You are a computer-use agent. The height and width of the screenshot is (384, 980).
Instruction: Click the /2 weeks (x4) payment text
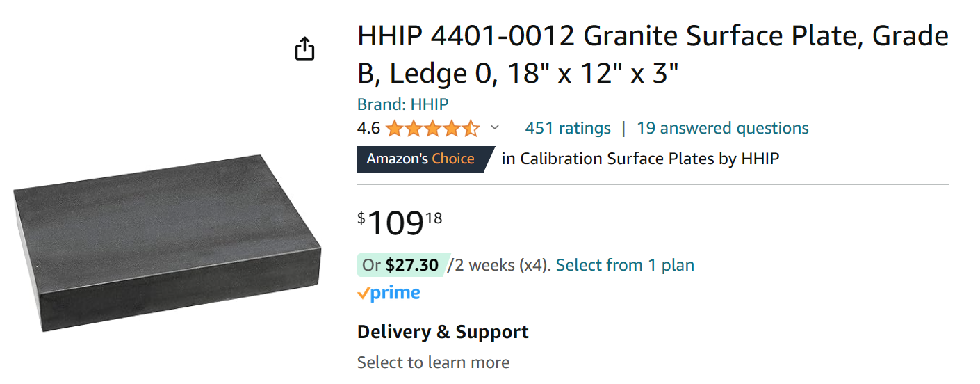tap(499, 265)
